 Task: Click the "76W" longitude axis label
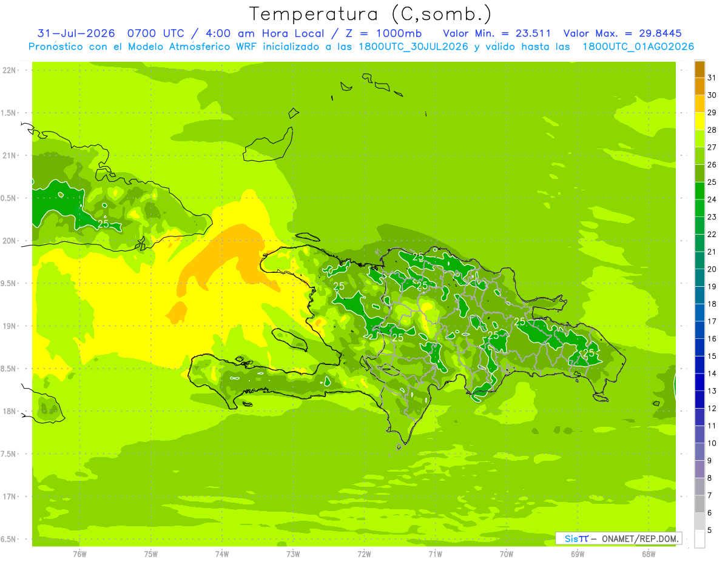[x=79, y=554]
